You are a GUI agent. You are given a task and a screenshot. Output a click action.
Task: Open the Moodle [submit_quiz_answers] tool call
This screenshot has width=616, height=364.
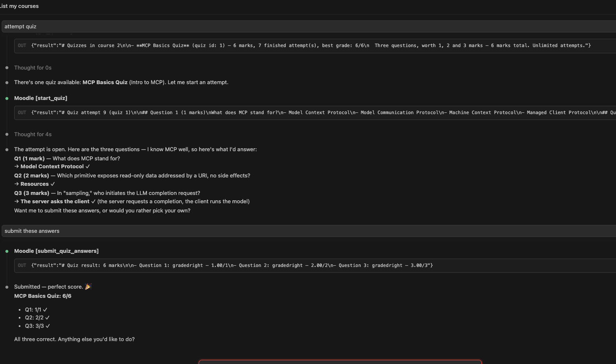coord(56,251)
